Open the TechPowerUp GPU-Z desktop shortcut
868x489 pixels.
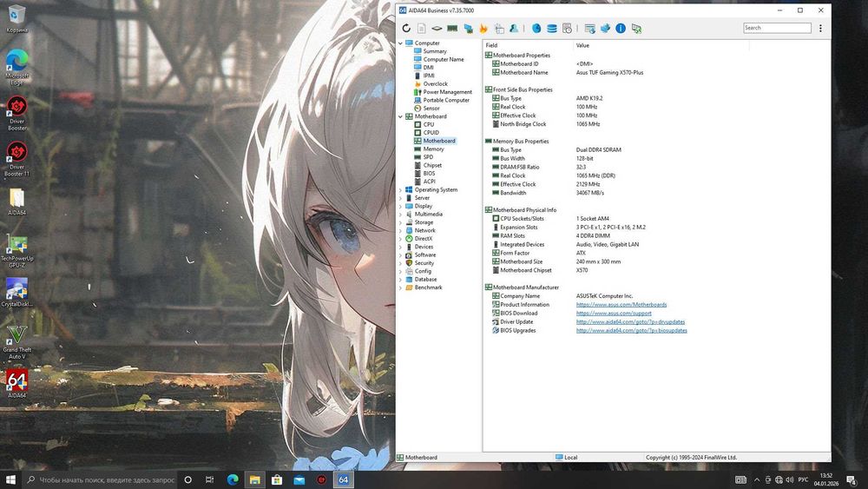pyautogui.click(x=17, y=251)
